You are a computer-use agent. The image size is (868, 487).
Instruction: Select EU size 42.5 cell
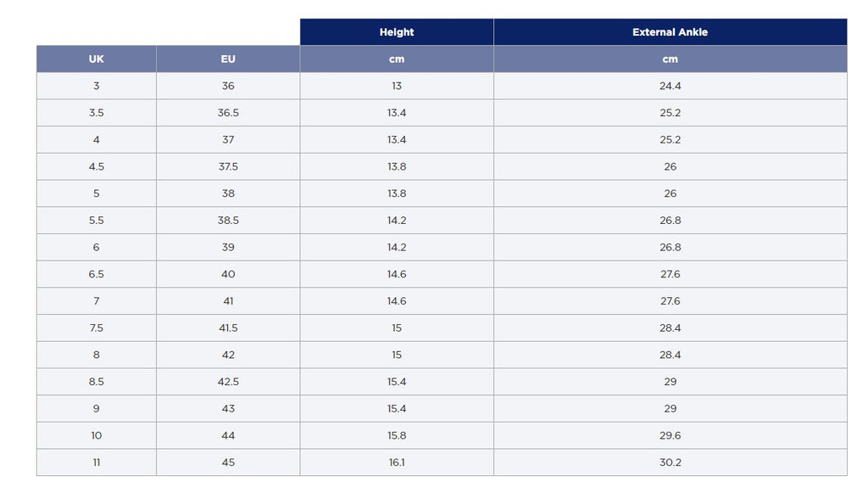[228, 382]
